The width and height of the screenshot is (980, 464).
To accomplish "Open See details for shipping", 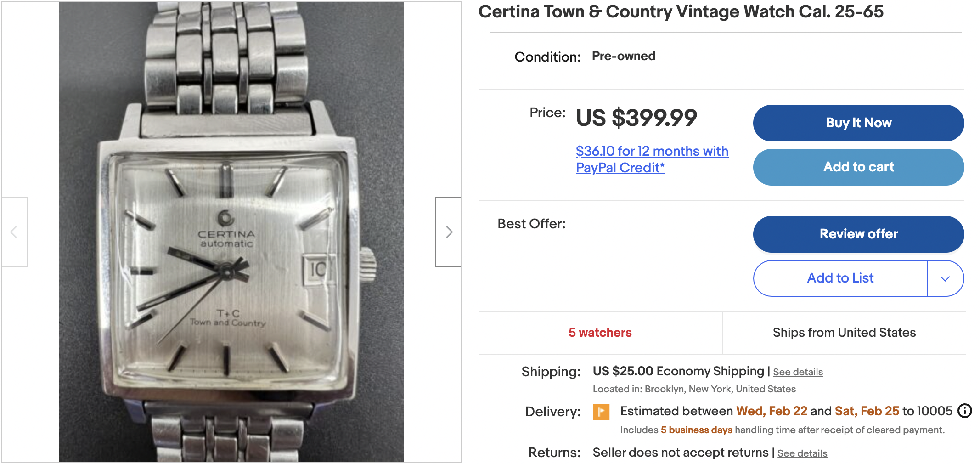I will coord(798,372).
